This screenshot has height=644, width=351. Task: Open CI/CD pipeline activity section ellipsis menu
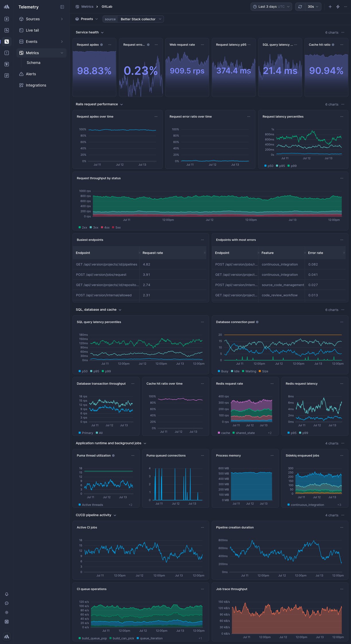343,515
